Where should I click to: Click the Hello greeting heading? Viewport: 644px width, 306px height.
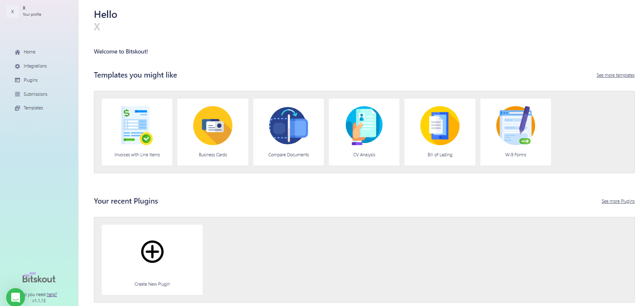click(105, 15)
